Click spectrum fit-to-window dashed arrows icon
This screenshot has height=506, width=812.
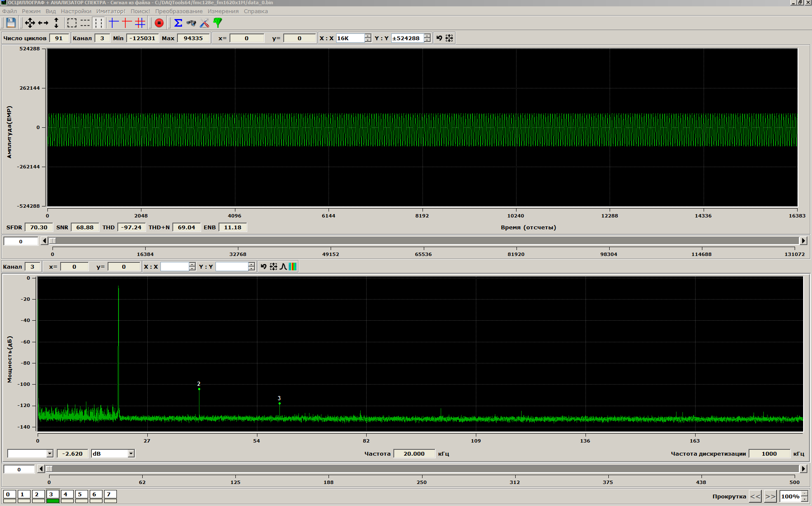point(273,267)
